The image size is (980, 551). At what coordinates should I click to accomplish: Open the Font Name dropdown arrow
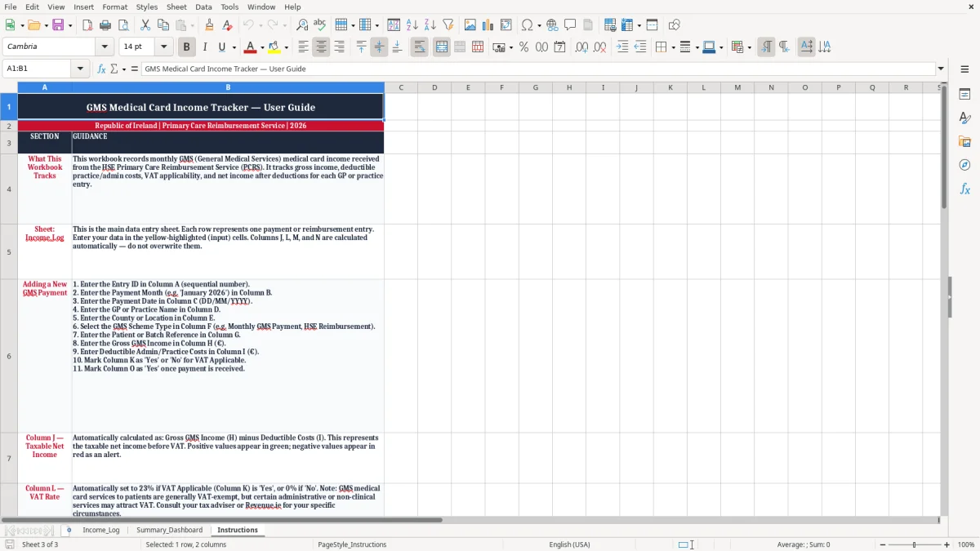click(x=104, y=47)
